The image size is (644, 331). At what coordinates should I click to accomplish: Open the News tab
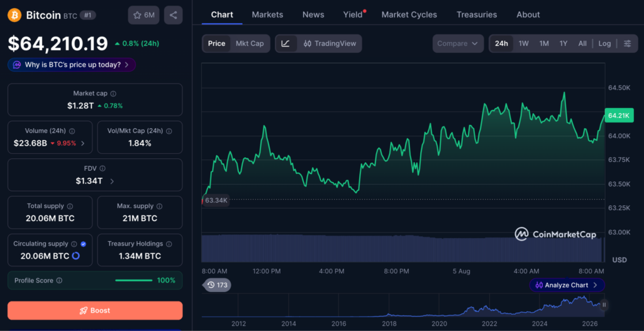click(313, 15)
